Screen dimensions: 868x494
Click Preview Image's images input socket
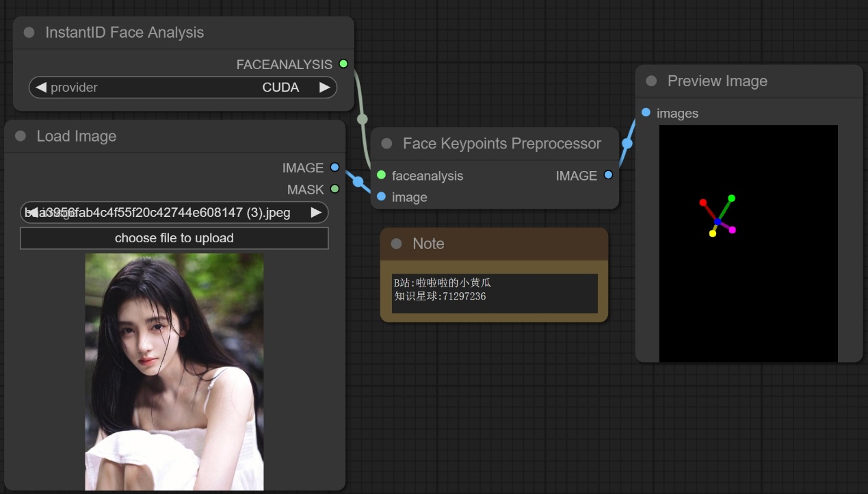click(646, 112)
